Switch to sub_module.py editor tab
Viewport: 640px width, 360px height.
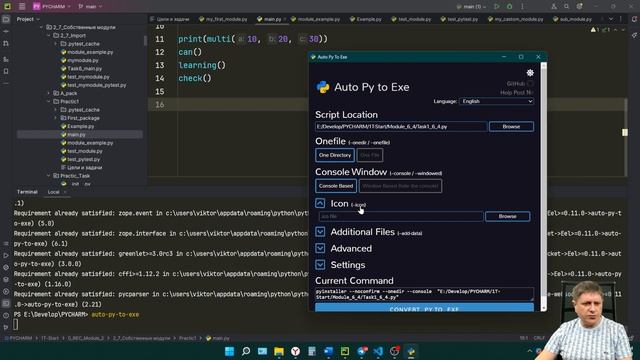click(x=572, y=19)
